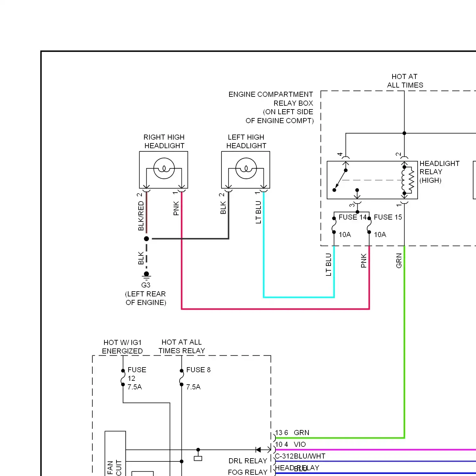Select the RIGHT HIGH HEADLIGHT label
Image resolution: width=476 pixels, height=476 pixels.
point(164,142)
